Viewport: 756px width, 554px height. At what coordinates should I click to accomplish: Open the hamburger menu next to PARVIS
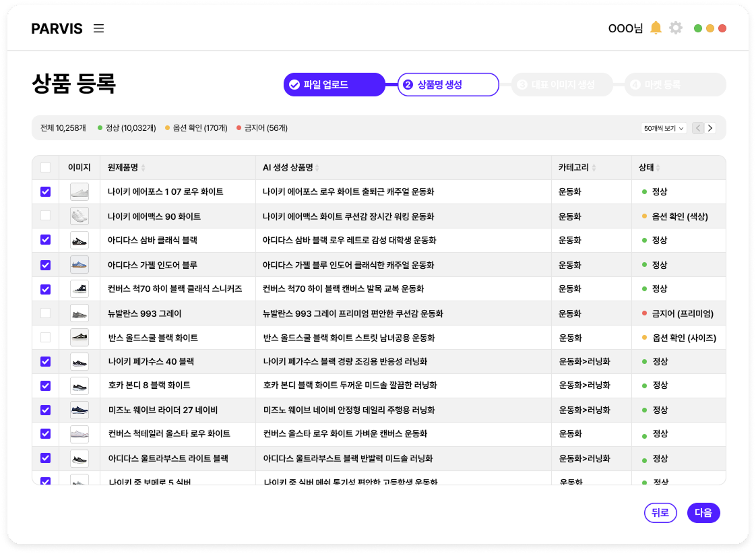tap(98, 28)
